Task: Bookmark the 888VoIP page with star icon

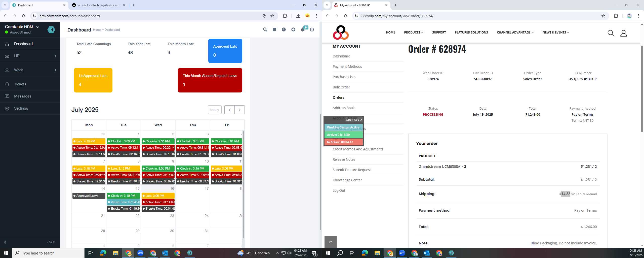Action: coord(603,16)
